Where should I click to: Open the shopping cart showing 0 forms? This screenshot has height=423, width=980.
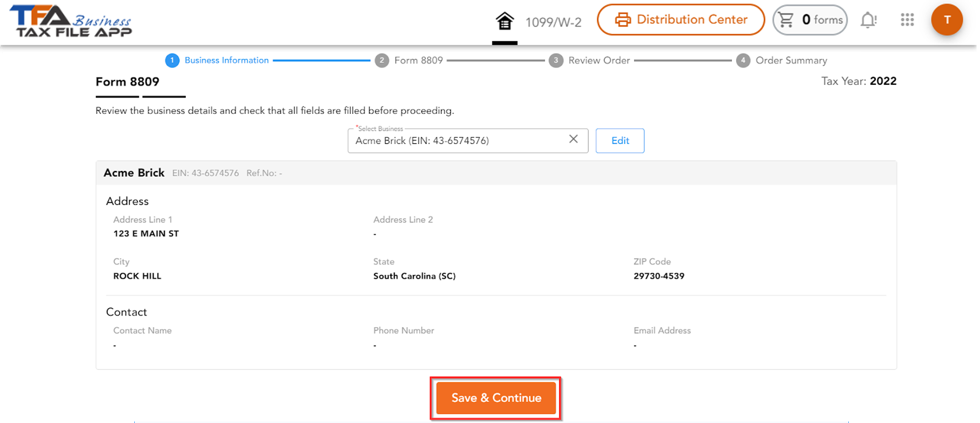pyautogui.click(x=810, y=19)
